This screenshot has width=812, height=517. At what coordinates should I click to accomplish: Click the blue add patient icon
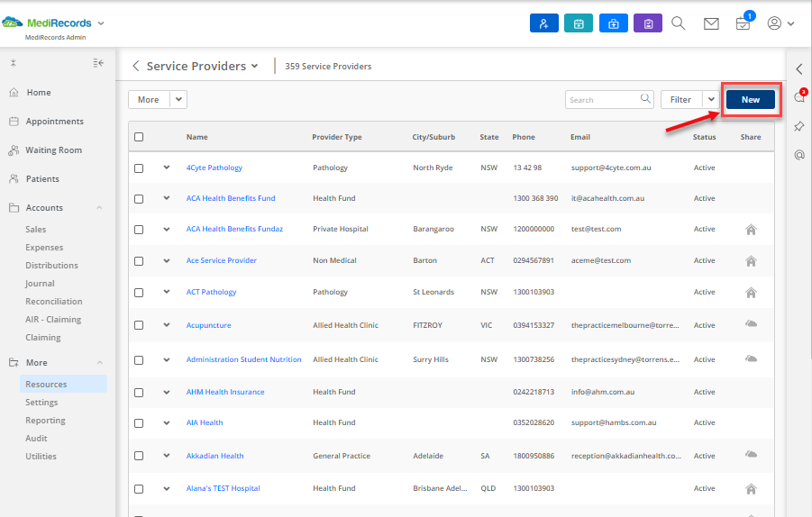pos(543,23)
